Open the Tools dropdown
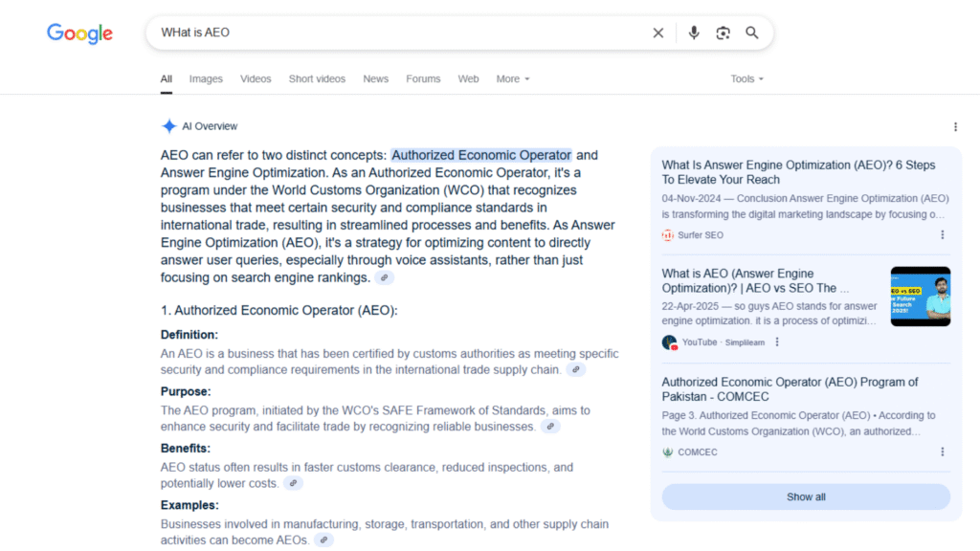This screenshot has height=551, width=980. coord(746,79)
